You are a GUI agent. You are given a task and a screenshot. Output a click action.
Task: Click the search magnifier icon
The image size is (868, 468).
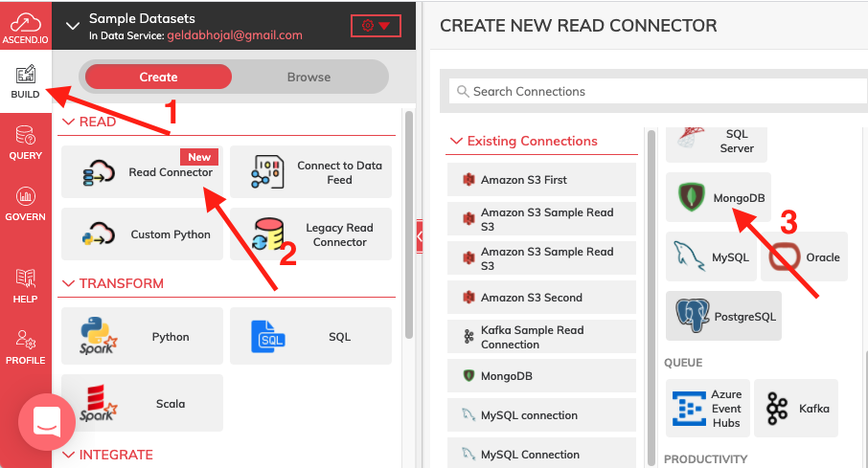(x=462, y=91)
